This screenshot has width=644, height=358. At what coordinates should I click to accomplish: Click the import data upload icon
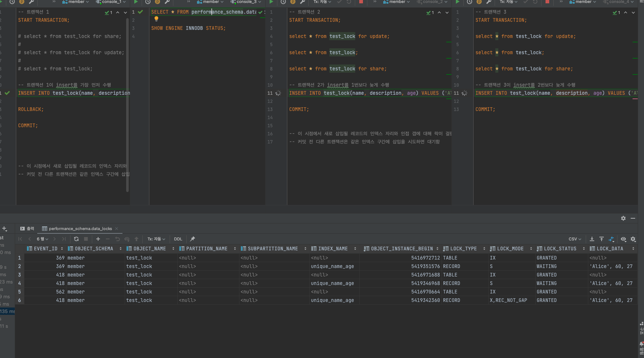[602, 239]
